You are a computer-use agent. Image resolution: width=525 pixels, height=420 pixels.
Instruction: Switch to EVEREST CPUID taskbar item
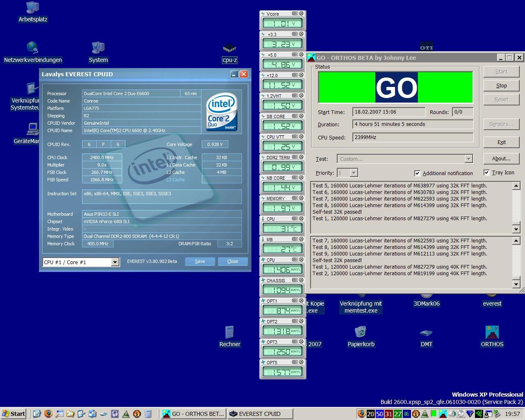[x=260, y=413]
